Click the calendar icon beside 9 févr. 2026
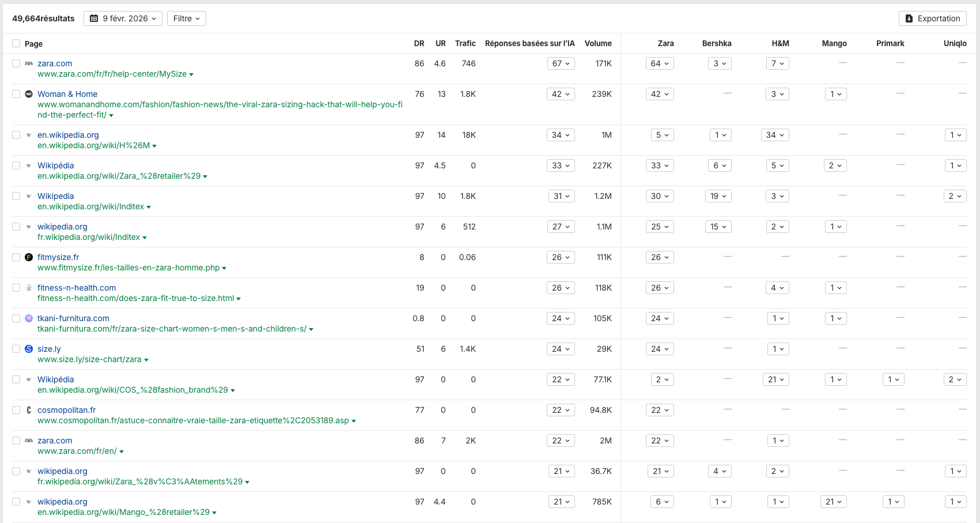The width and height of the screenshot is (980, 523). click(94, 18)
